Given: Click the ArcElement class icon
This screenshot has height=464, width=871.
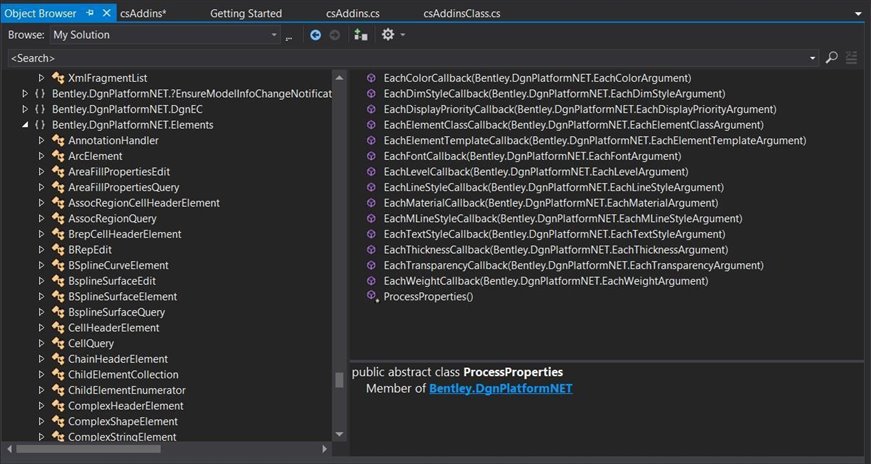Looking at the screenshot, I should [x=58, y=156].
